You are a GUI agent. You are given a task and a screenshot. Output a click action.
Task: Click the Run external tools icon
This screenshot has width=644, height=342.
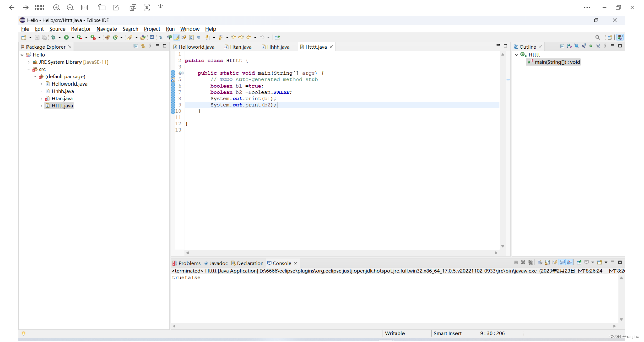93,37
